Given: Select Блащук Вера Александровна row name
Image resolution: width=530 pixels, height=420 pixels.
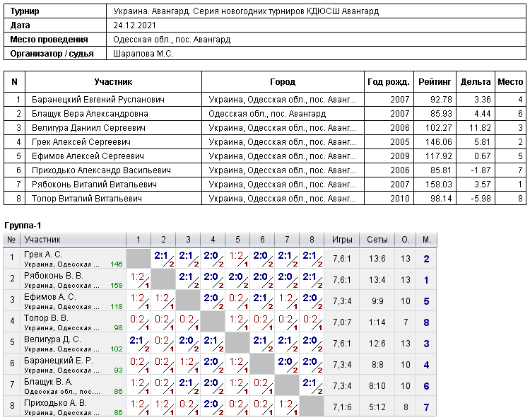Looking at the screenshot, I should point(90,114).
